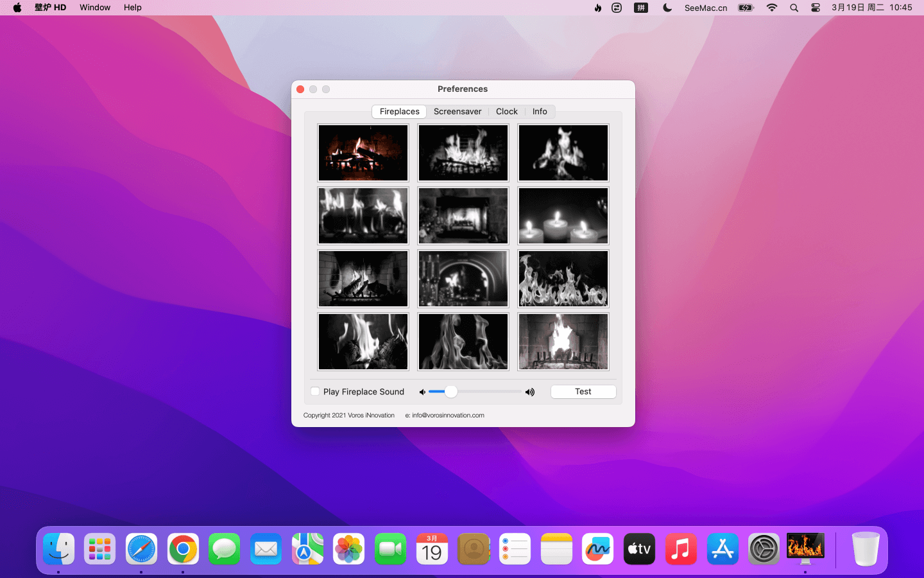The width and height of the screenshot is (924, 578).
Task: Toggle Do Not Disturb moon icon
Action: tap(667, 8)
